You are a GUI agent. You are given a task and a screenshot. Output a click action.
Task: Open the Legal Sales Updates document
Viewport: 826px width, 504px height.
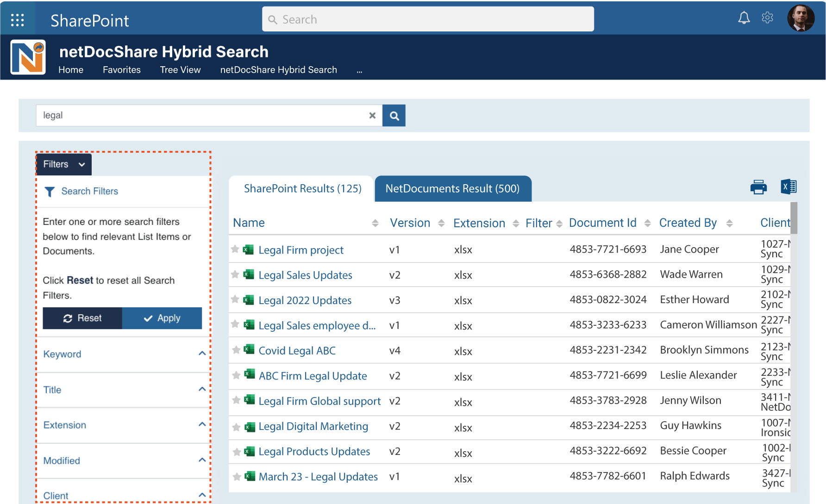(305, 275)
